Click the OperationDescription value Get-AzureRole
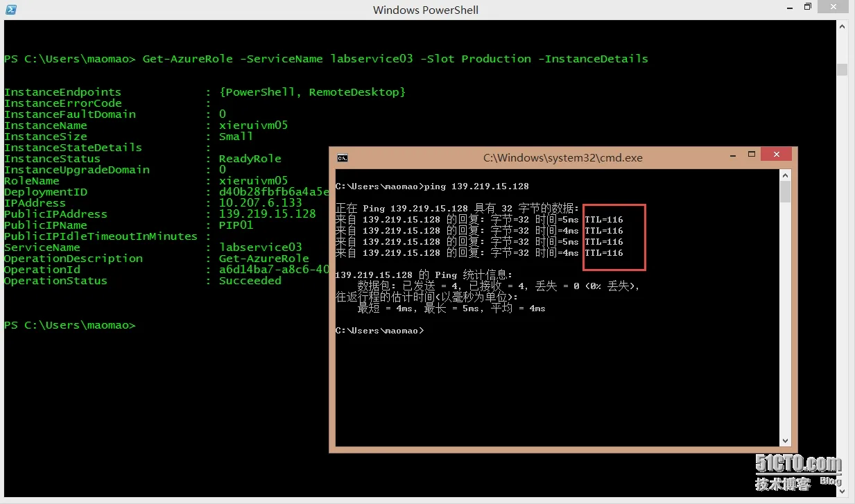 click(x=264, y=259)
